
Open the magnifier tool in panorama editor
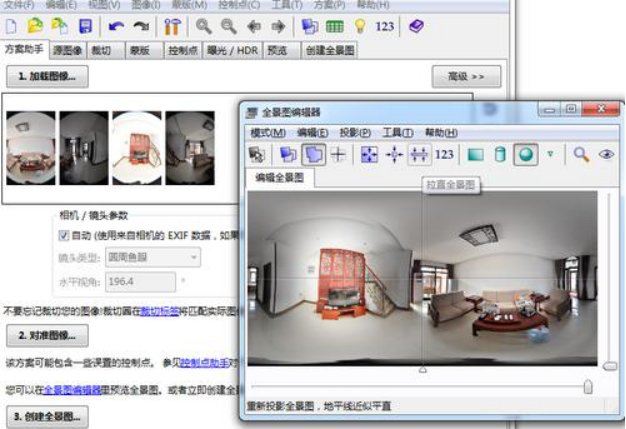[580, 154]
